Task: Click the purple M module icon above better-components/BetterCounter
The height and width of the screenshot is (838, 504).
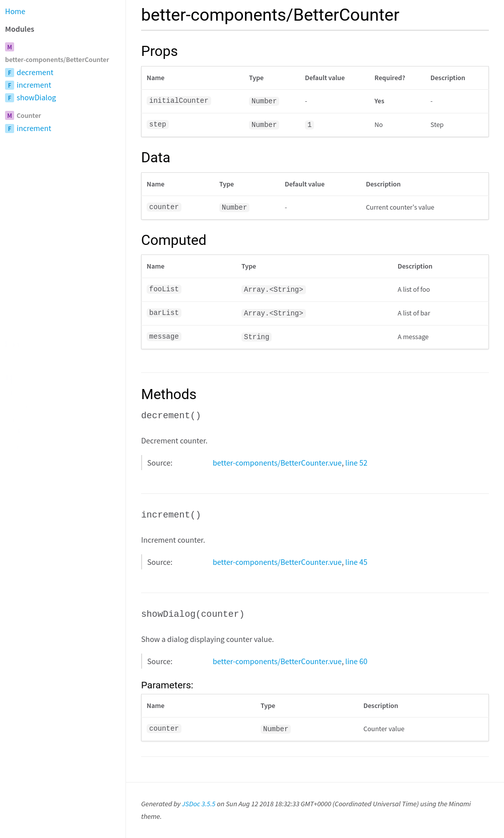Action: pyautogui.click(x=9, y=47)
